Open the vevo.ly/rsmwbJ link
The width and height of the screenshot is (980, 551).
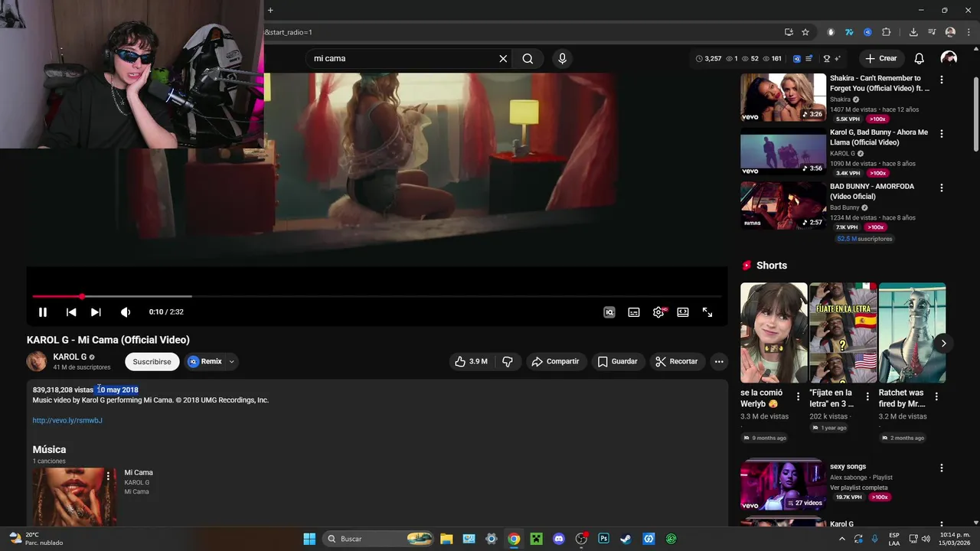pyautogui.click(x=67, y=420)
